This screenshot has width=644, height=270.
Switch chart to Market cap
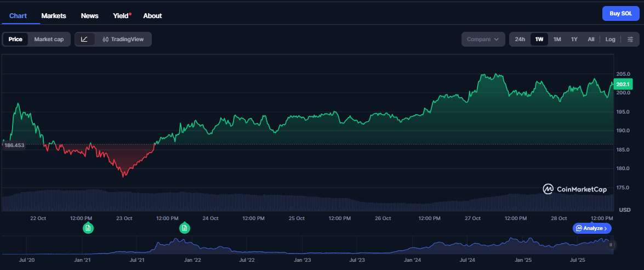49,39
